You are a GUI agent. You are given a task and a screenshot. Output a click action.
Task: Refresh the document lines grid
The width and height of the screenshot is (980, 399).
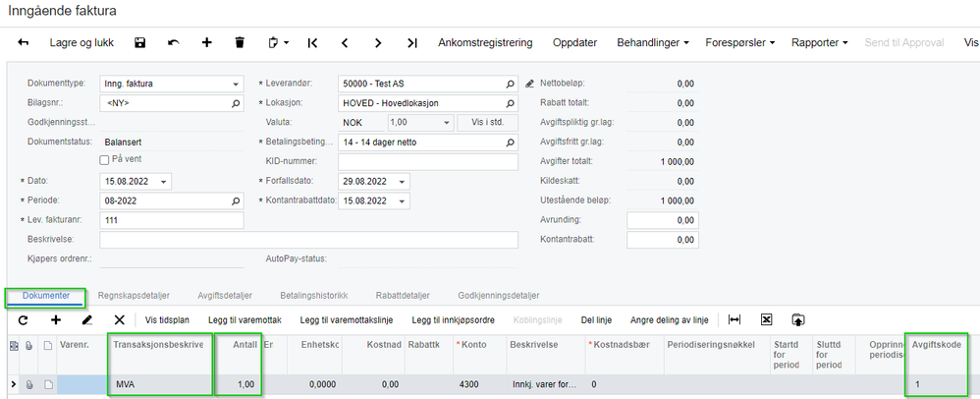tap(24, 319)
